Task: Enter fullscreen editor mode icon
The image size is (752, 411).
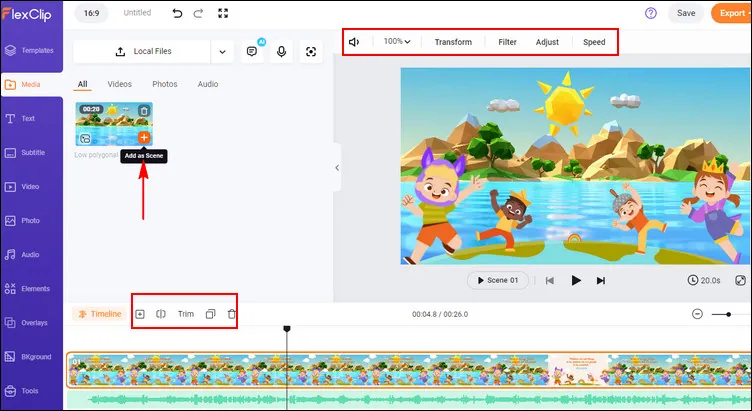Action: point(223,13)
